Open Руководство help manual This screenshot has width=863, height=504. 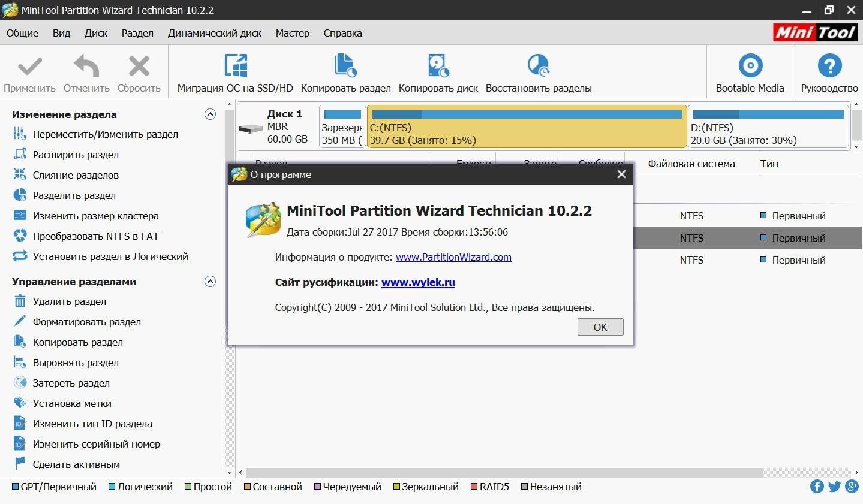click(829, 74)
